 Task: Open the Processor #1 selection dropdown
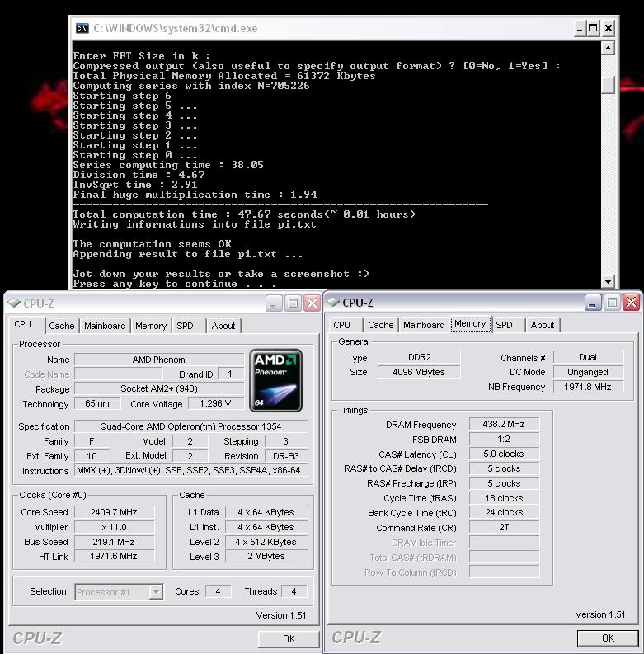click(156, 591)
